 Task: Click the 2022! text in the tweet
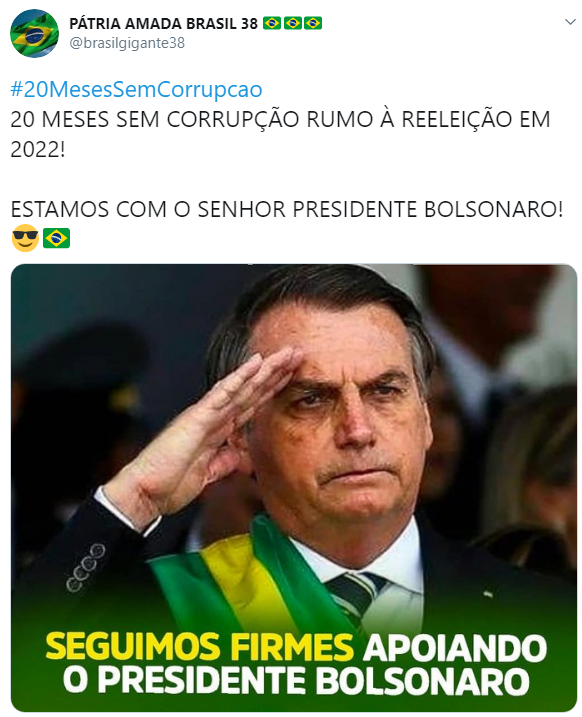click(x=38, y=149)
